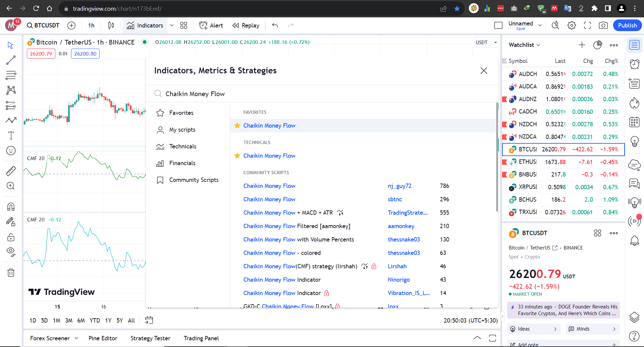Unstar Chaikin Money Flow in Favorites section

[237, 126]
